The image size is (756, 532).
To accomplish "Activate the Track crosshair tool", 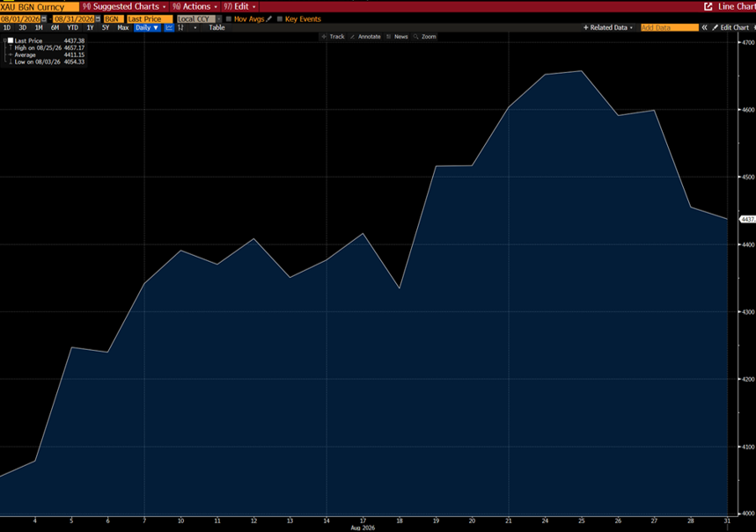I will (334, 37).
